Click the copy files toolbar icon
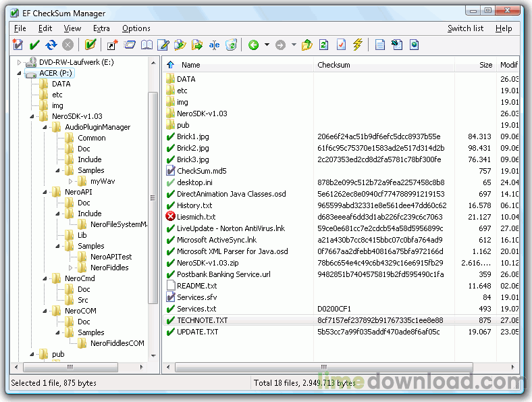Viewport: 532px width, 402px height. pyautogui.click(x=180, y=45)
